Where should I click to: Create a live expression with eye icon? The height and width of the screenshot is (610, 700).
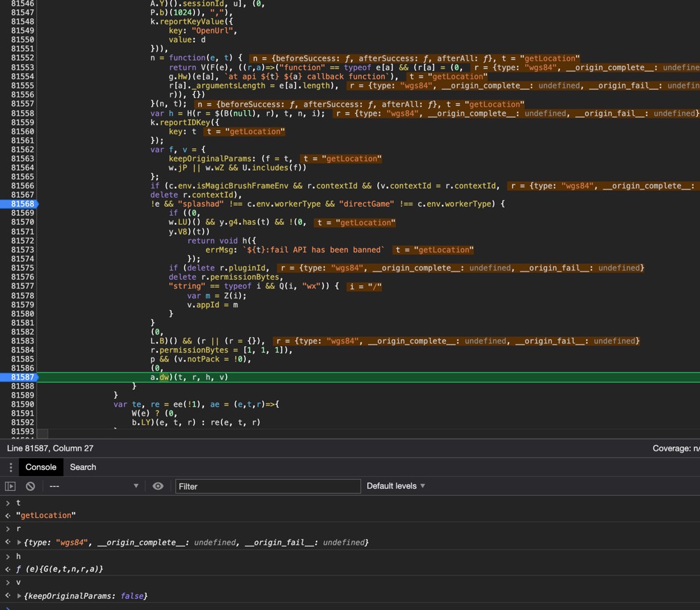click(158, 486)
